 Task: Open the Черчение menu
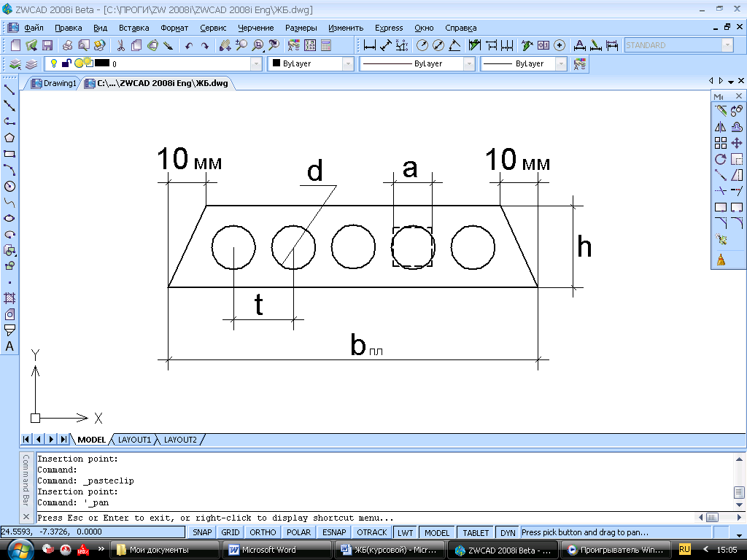(256, 28)
